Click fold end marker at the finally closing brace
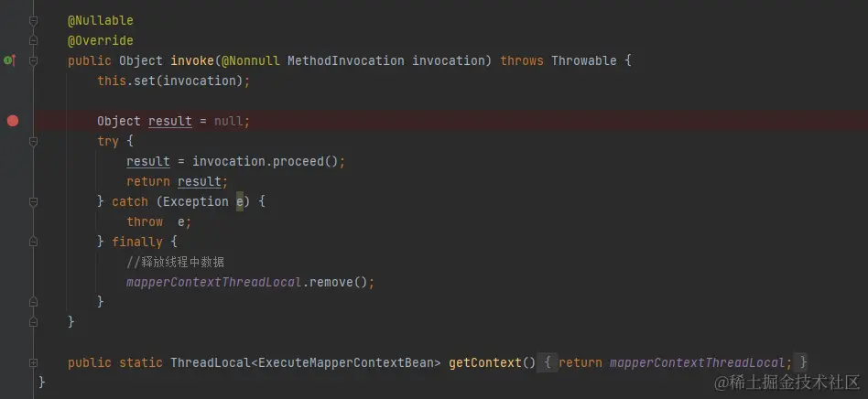Viewport: 868px width, 399px height. point(33,302)
